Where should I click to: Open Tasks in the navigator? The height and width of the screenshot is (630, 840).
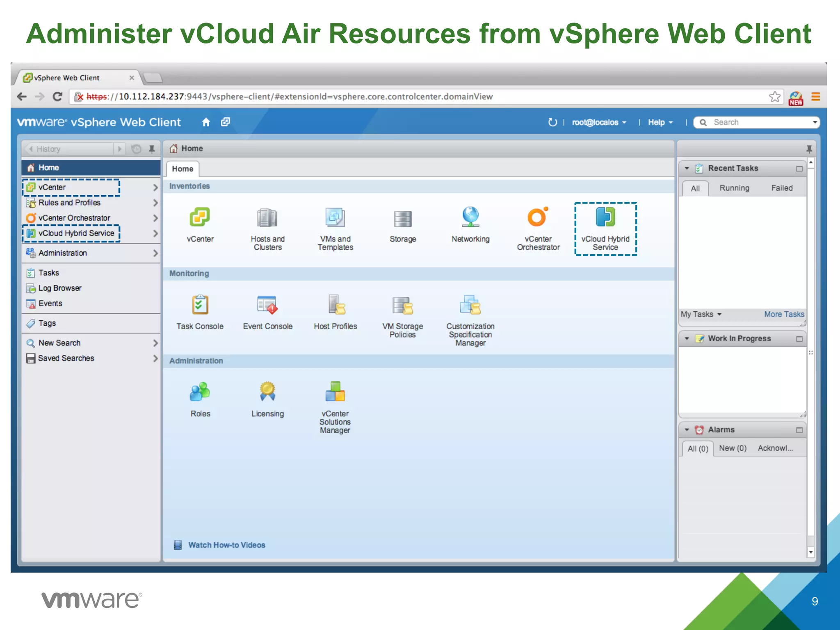(x=91, y=273)
